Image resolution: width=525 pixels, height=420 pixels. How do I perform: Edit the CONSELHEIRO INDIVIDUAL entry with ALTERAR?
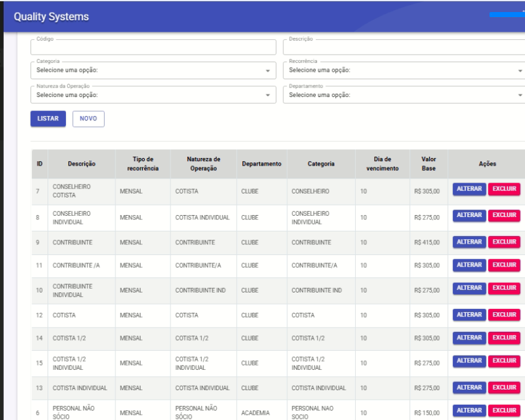(x=469, y=216)
